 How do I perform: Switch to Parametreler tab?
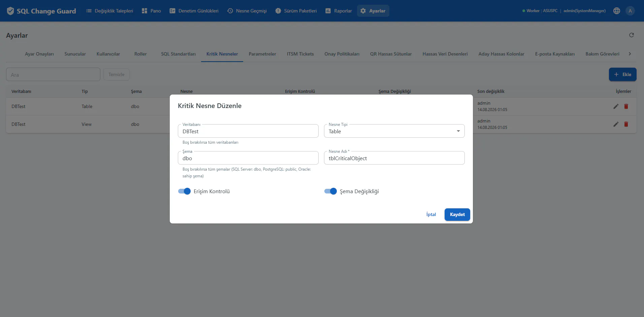pos(262,54)
